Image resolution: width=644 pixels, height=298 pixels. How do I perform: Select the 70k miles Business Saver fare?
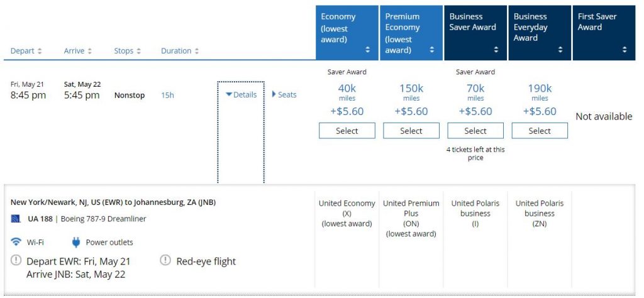click(x=475, y=131)
